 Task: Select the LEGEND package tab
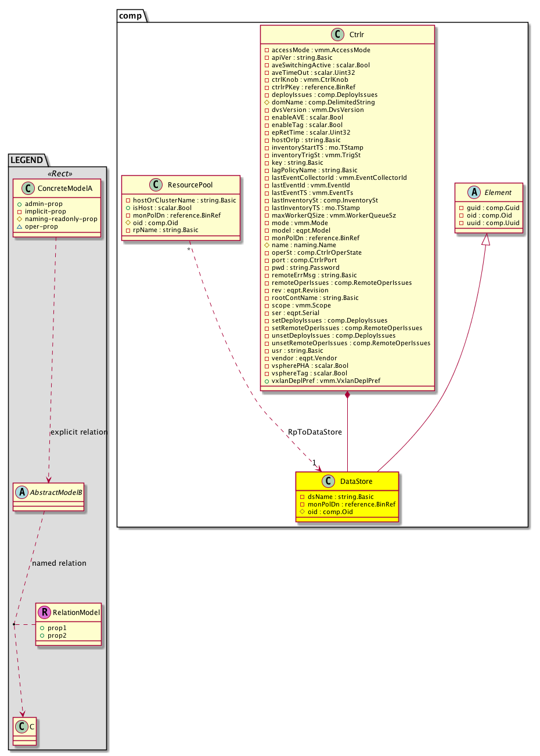(x=27, y=160)
